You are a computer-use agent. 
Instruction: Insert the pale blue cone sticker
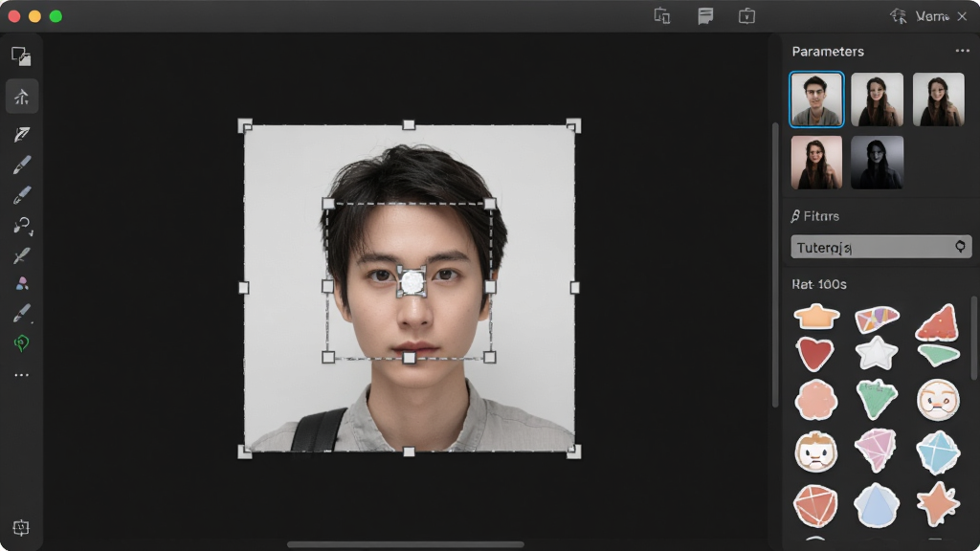click(877, 505)
